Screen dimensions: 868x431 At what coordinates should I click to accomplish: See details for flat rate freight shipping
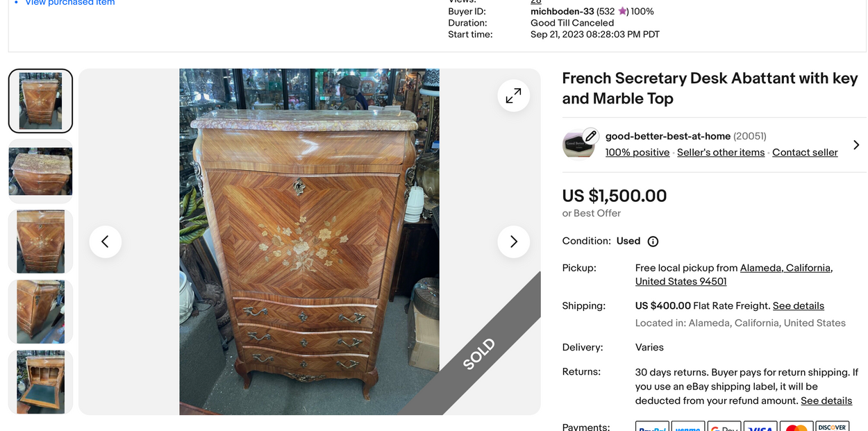pyautogui.click(x=799, y=306)
